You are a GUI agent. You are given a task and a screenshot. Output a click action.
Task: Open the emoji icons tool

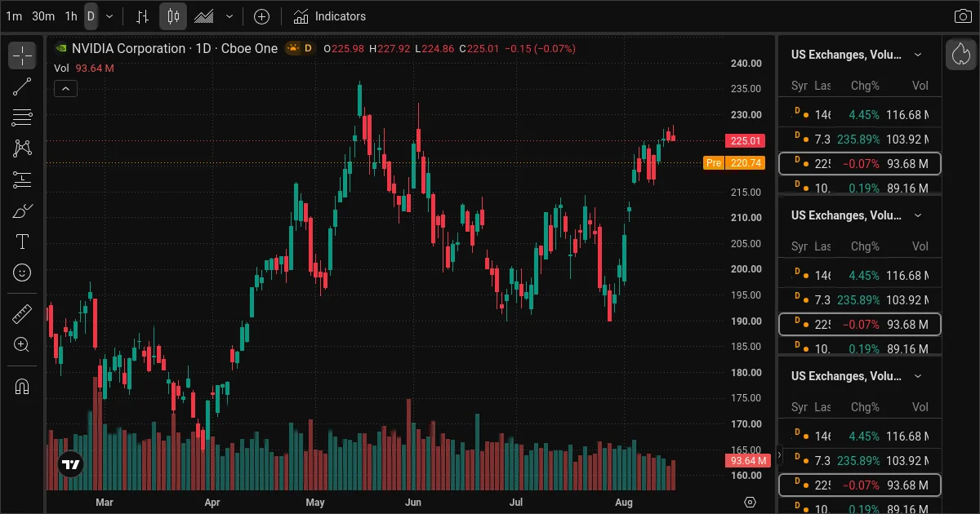point(22,273)
